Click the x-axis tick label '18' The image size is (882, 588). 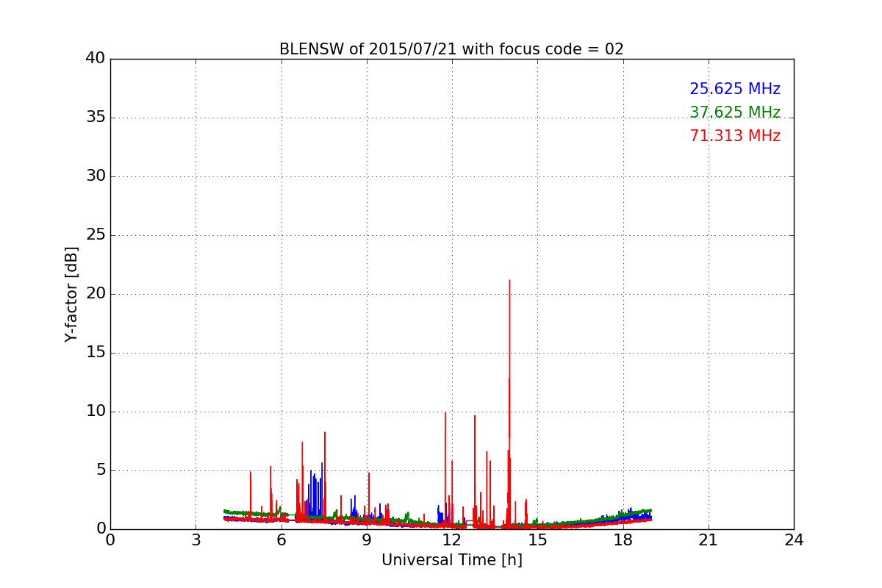(x=623, y=540)
